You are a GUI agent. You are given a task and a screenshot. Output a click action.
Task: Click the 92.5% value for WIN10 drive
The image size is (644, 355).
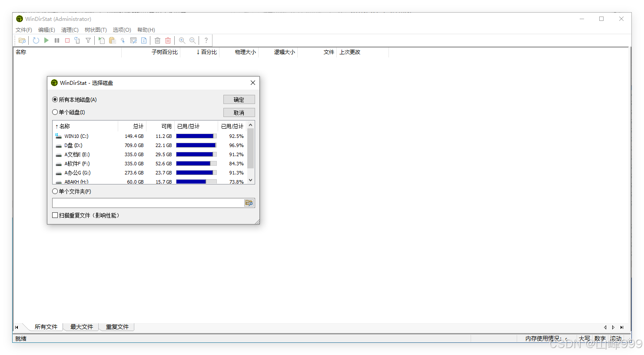[236, 136]
